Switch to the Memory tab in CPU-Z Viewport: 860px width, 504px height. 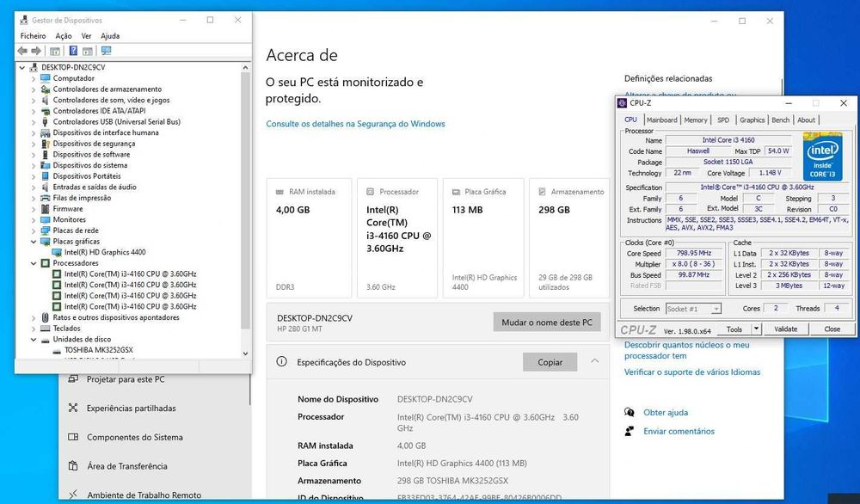pos(696,120)
